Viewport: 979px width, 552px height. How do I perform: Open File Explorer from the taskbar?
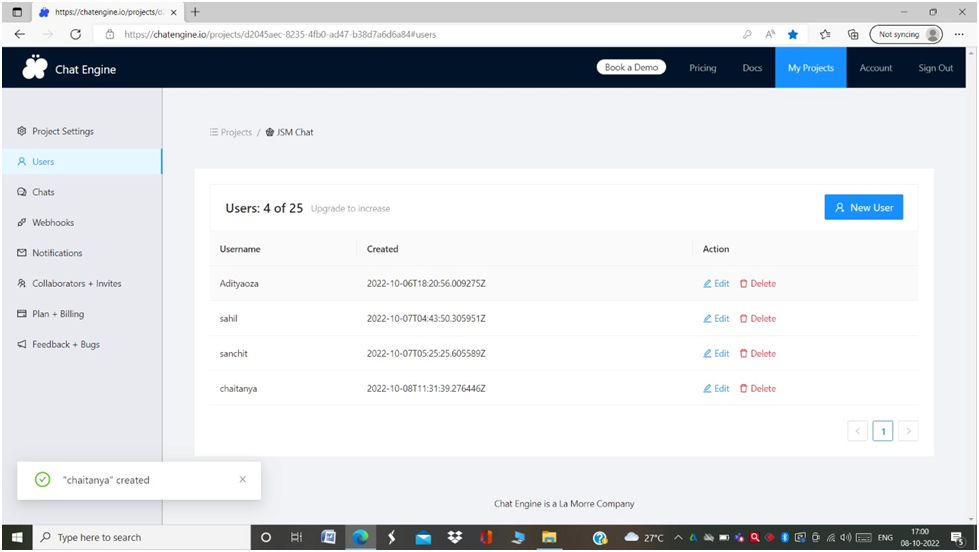pos(549,537)
